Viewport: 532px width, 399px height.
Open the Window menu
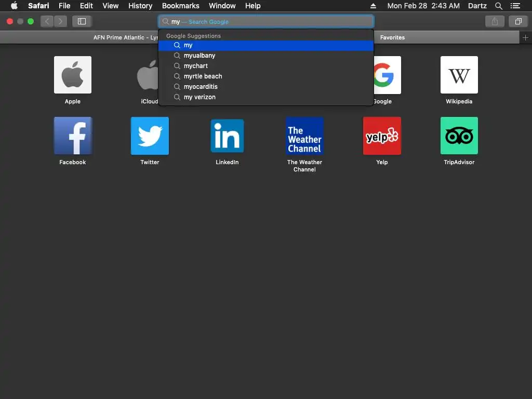coord(222,6)
